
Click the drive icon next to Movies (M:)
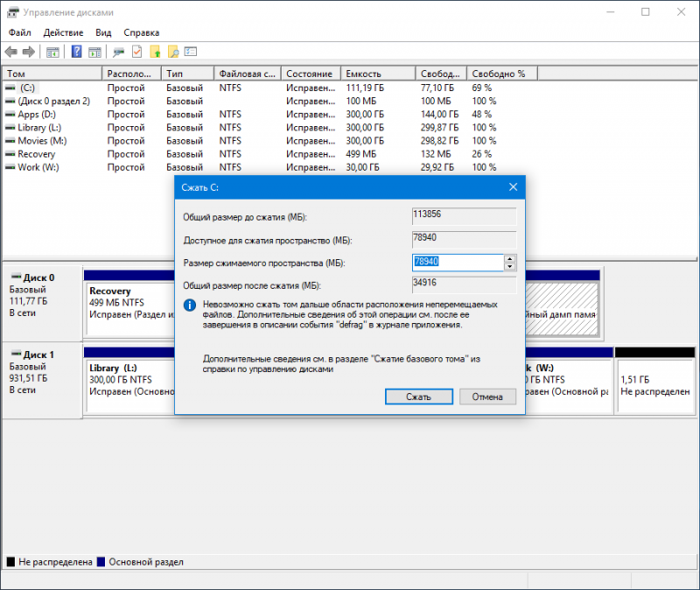point(10,141)
